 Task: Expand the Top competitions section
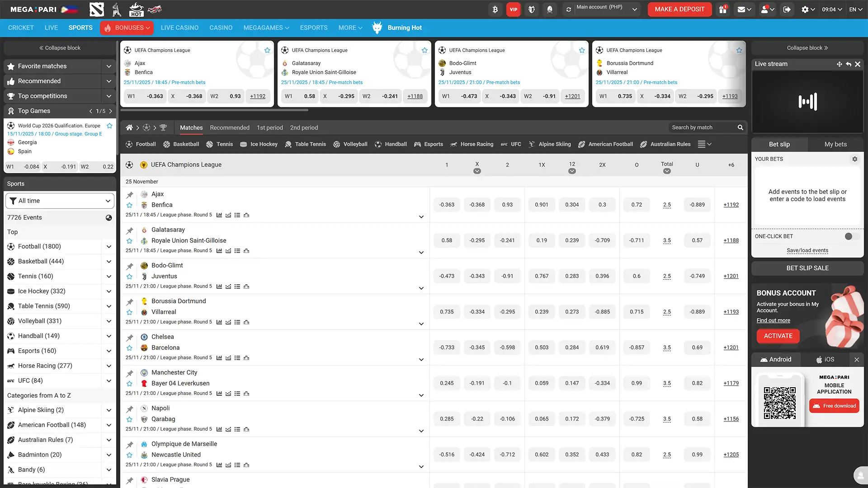[x=109, y=96]
